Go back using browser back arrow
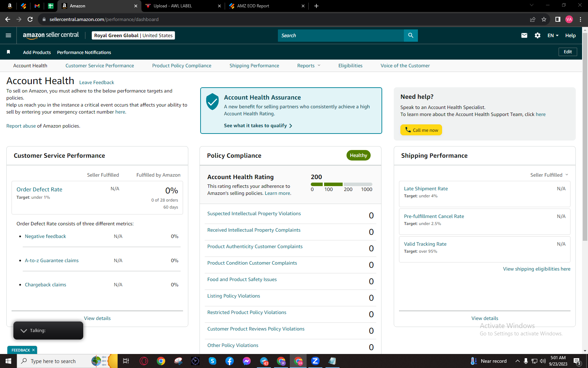The width and height of the screenshot is (588, 368). 8,19
